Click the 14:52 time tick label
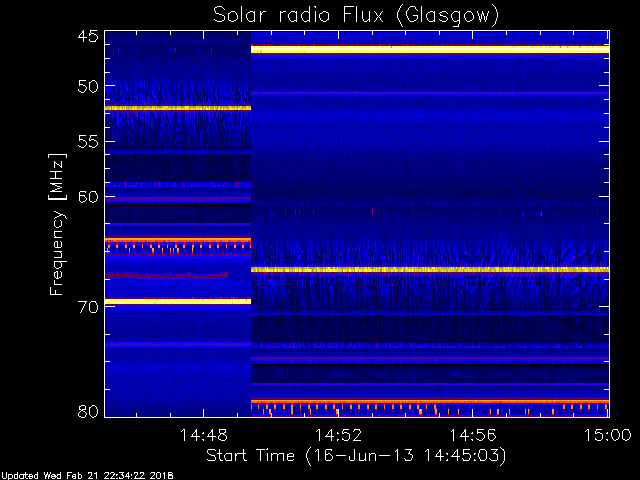Image resolution: width=640 pixels, height=480 pixels. pyautogui.click(x=338, y=436)
